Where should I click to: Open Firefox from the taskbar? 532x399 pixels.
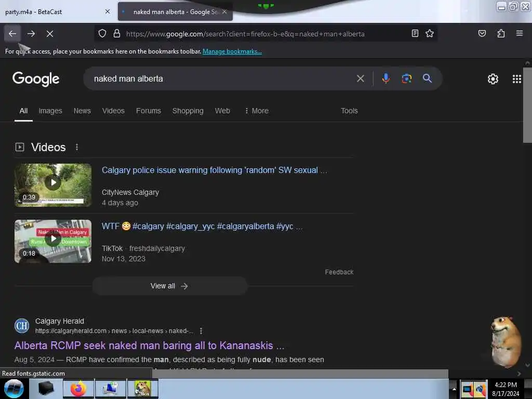(x=78, y=389)
